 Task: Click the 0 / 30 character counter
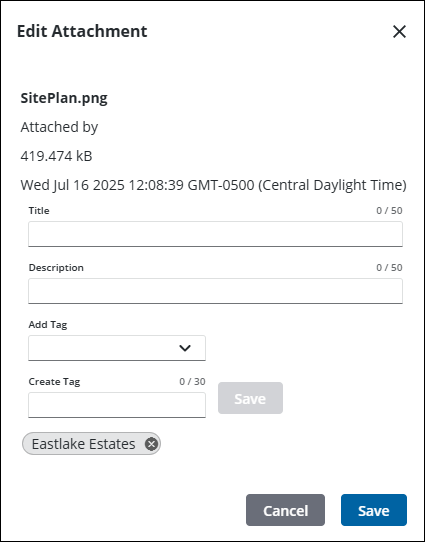(x=192, y=382)
